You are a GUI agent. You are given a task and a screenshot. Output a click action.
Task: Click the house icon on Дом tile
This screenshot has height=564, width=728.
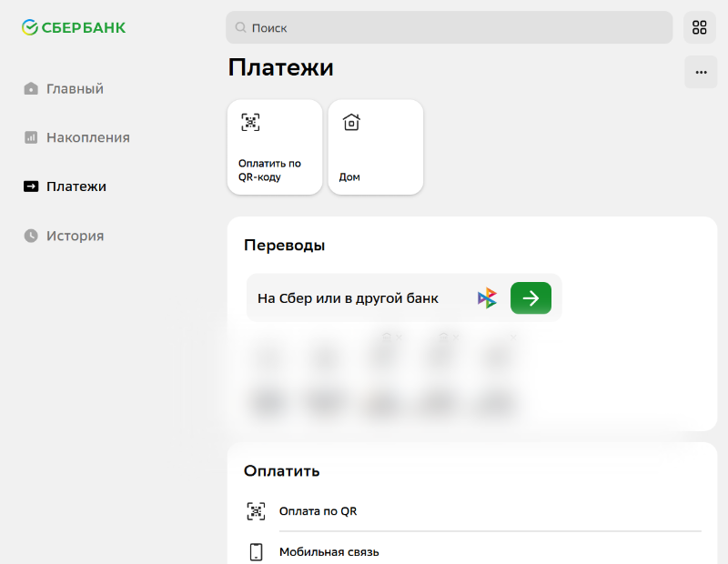tap(351, 123)
